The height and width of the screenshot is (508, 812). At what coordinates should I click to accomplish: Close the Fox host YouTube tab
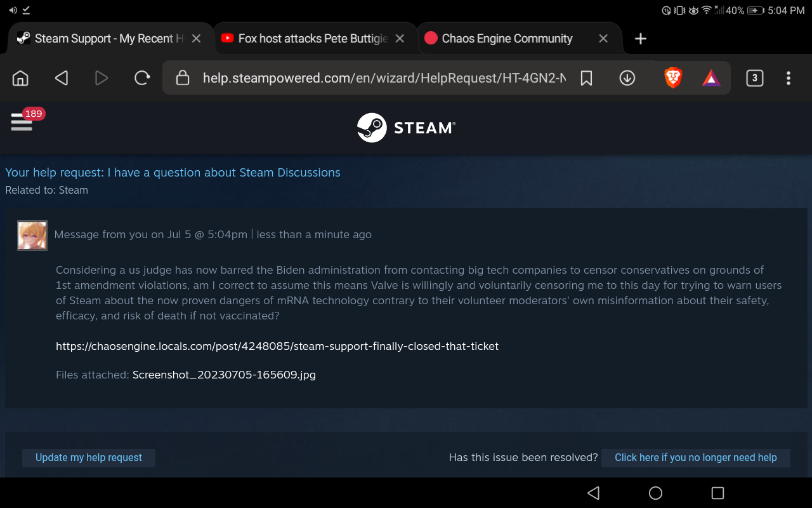[400, 39]
